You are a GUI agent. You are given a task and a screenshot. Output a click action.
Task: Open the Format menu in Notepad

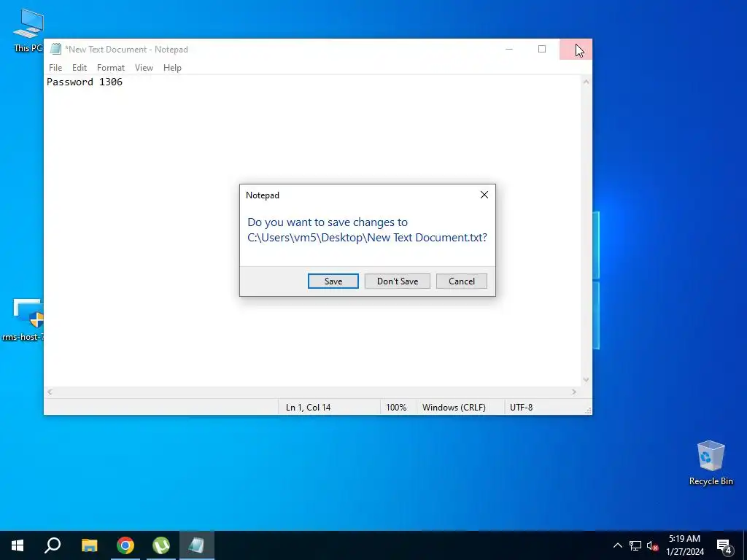(111, 68)
